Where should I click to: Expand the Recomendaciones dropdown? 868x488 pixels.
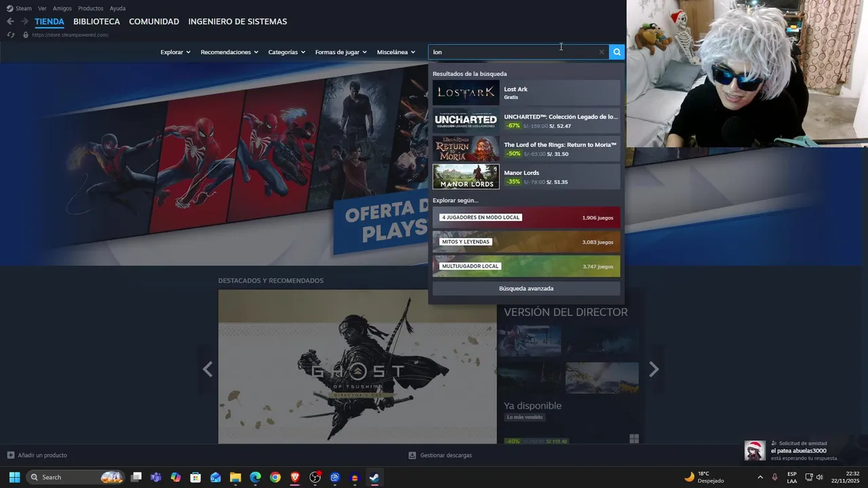point(229,52)
